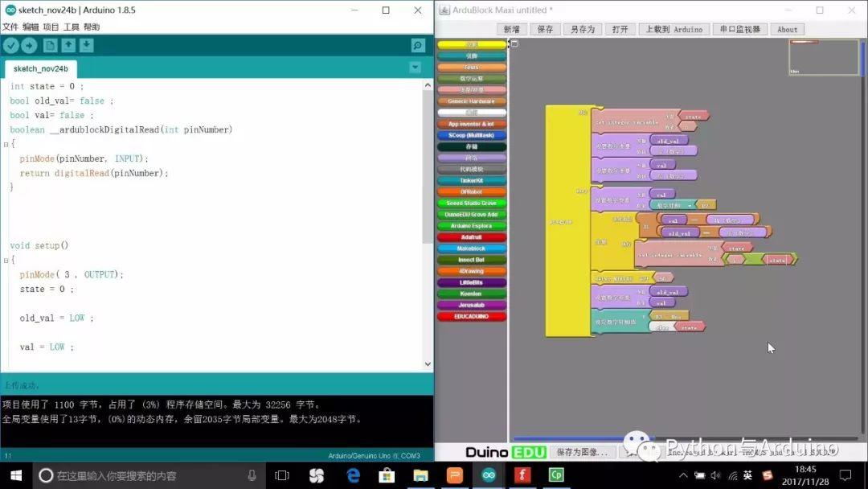Open the App inventor & iot drawer
The width and height of the screenshot is (868, 489).
(472, 124)
